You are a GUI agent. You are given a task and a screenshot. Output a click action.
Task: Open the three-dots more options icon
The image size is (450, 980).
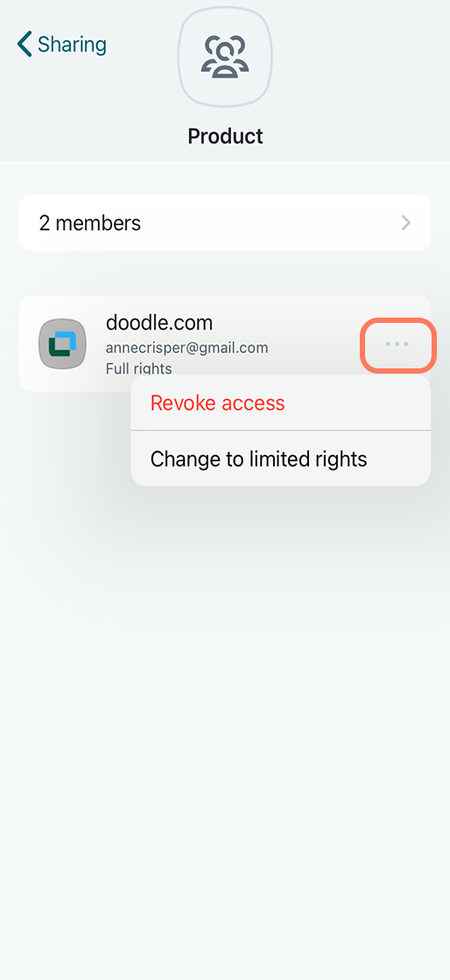397,344
